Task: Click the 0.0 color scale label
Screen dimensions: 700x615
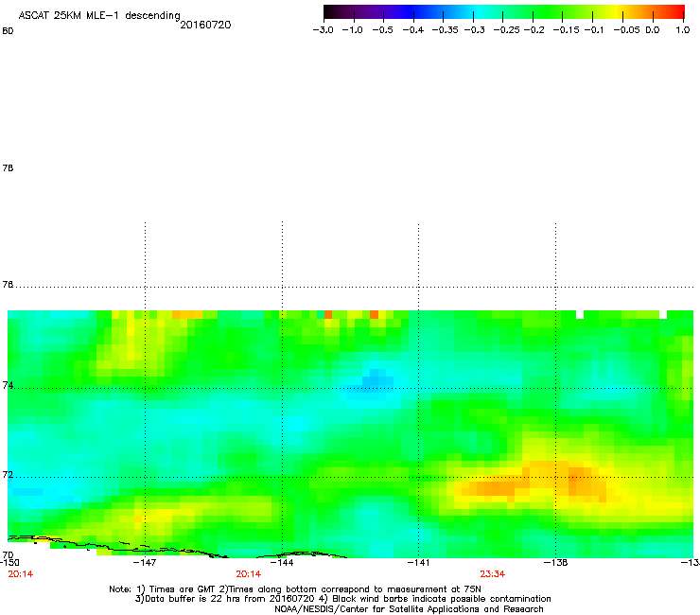Action: (x=653, y=30)
